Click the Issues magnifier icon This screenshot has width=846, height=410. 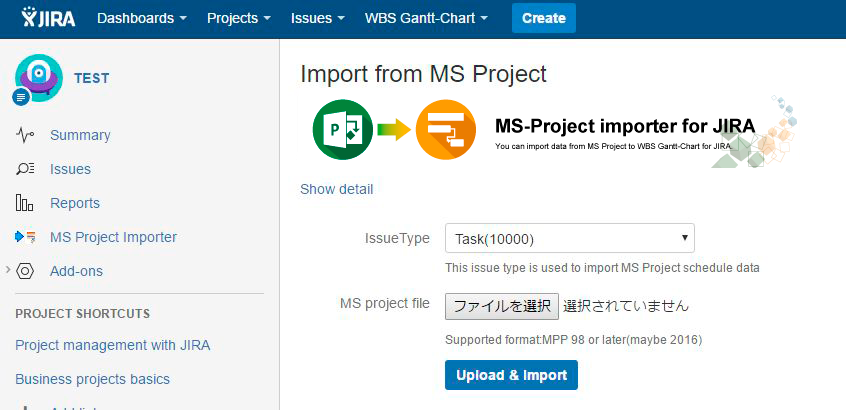25,169
